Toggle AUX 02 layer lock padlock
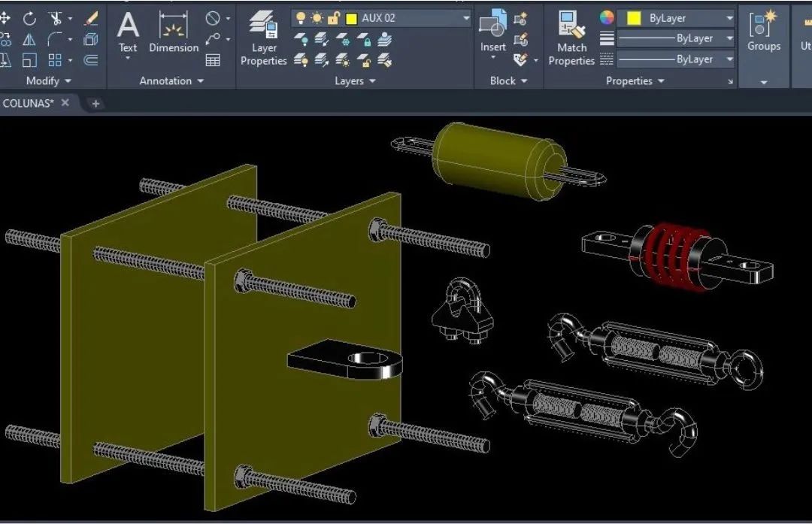Screen dimensions: 812x524 coord(333,18)
